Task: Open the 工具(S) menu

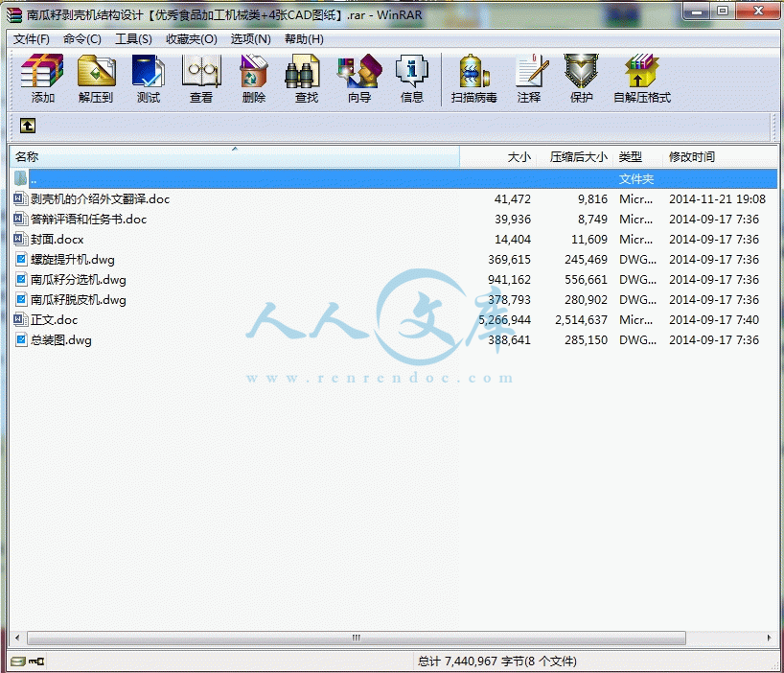Action: (x=133, y=39)
